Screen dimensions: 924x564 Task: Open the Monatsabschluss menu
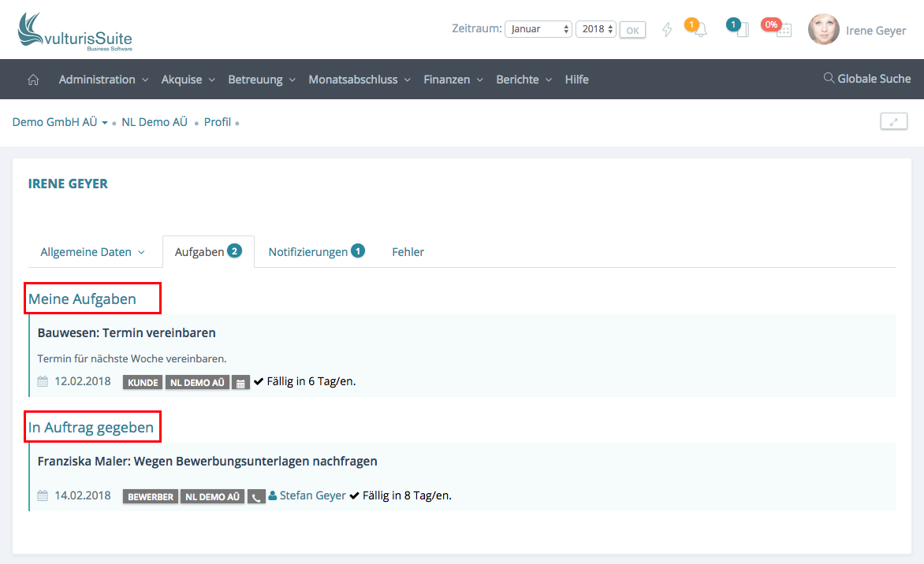tap(359, 80)
